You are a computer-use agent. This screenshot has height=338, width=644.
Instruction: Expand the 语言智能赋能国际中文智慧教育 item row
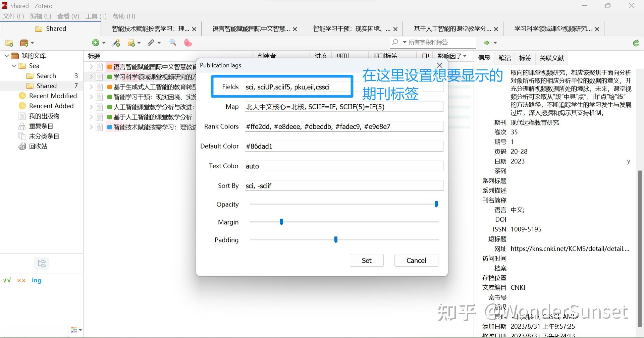point(91,67)
